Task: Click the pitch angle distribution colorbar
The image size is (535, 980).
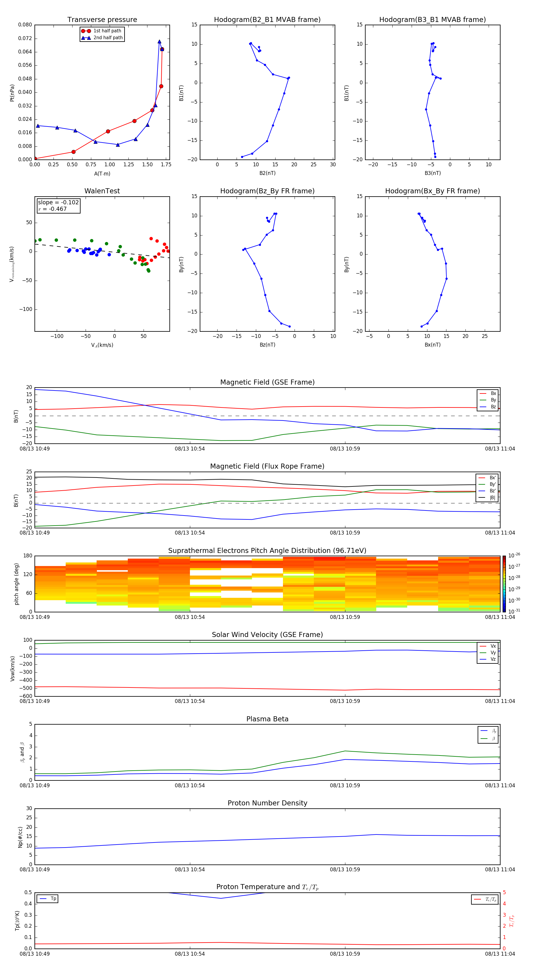Action: point(504,584)
